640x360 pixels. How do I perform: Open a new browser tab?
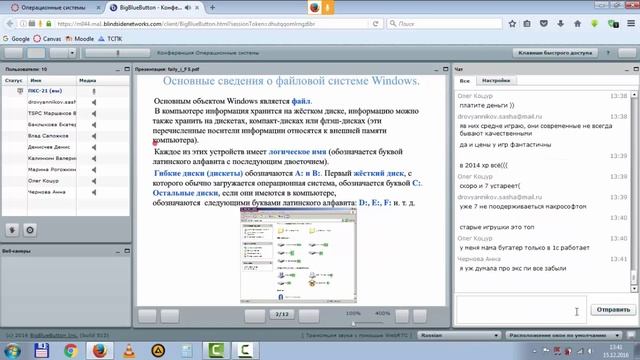coord(212,7)
